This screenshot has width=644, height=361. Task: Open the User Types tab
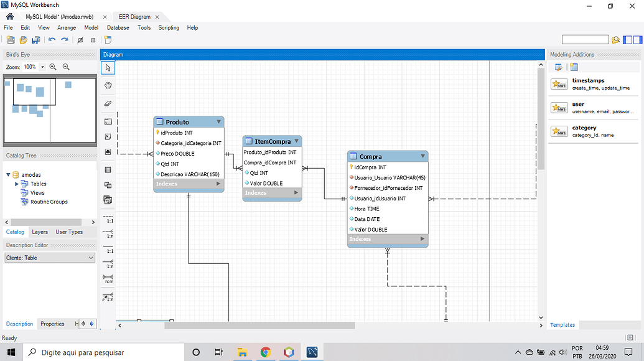(69, 232)
